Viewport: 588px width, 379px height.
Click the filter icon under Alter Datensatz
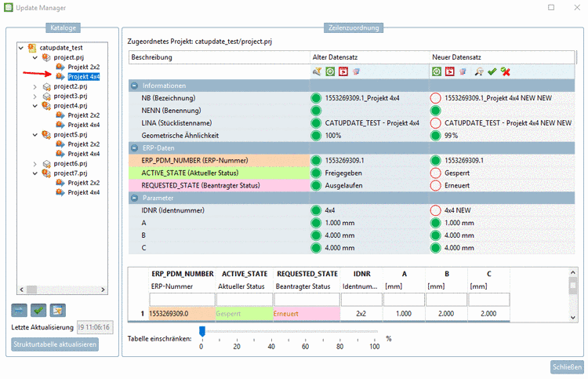tap(318, 71)
